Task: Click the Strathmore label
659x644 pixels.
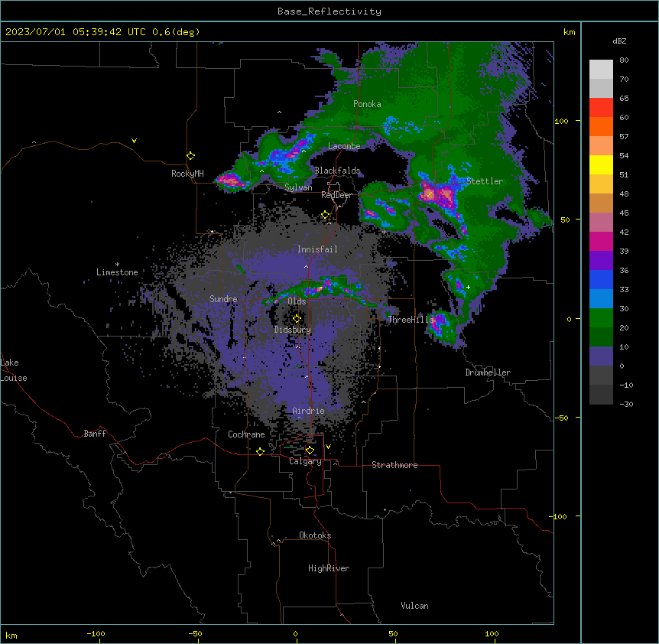Action: click(394, 465)
